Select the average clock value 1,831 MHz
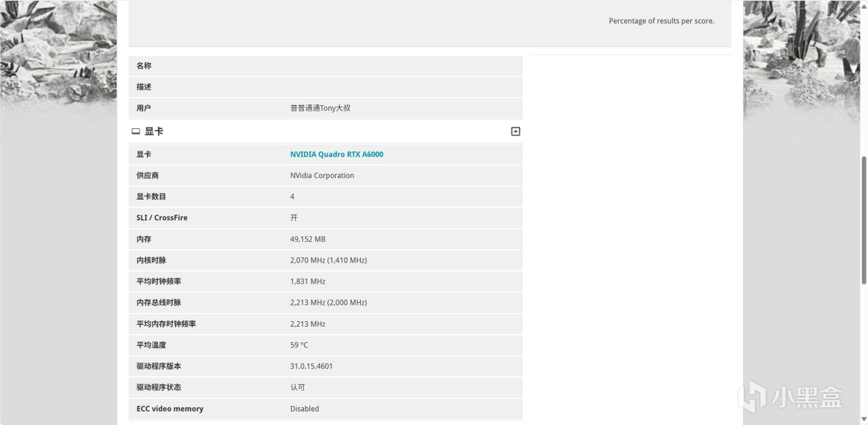 (x=308, y=281)
